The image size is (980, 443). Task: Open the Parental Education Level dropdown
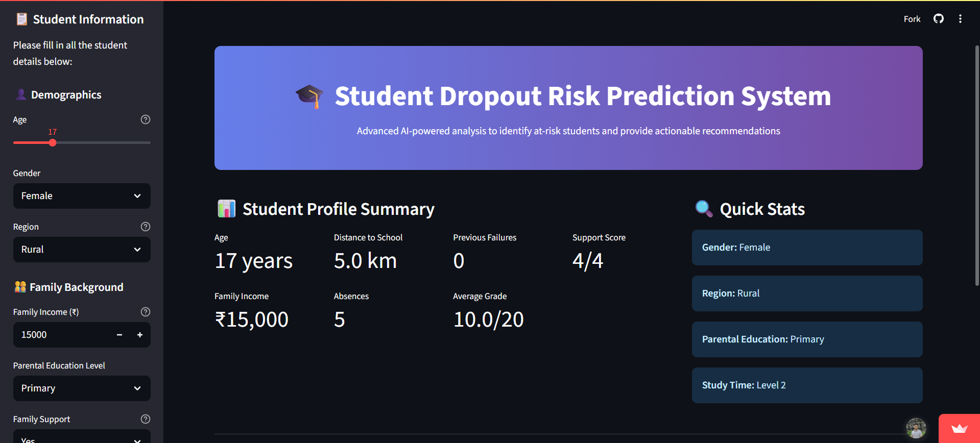[x=82, y=388]
